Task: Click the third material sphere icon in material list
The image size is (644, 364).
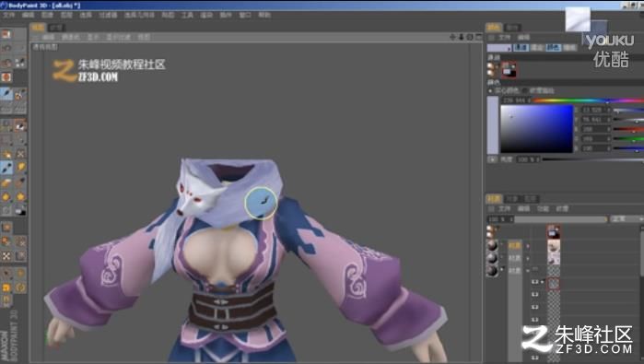Action: point(492,270)
